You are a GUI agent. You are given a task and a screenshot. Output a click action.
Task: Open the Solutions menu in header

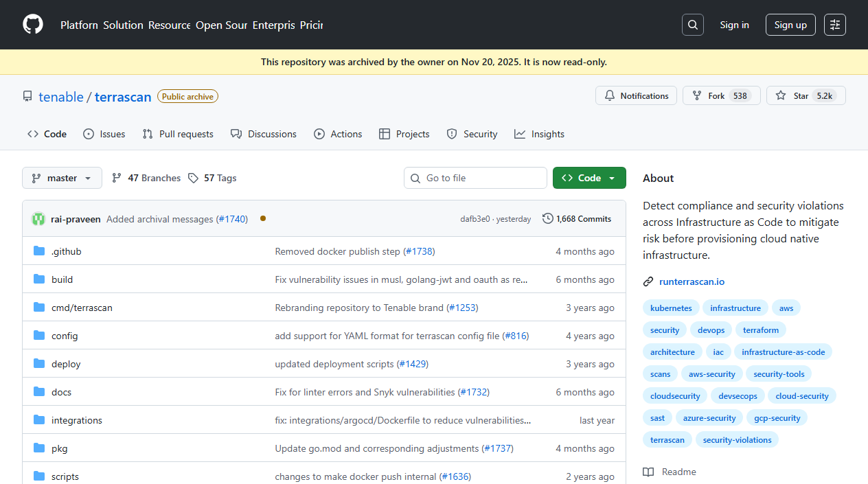124,25
